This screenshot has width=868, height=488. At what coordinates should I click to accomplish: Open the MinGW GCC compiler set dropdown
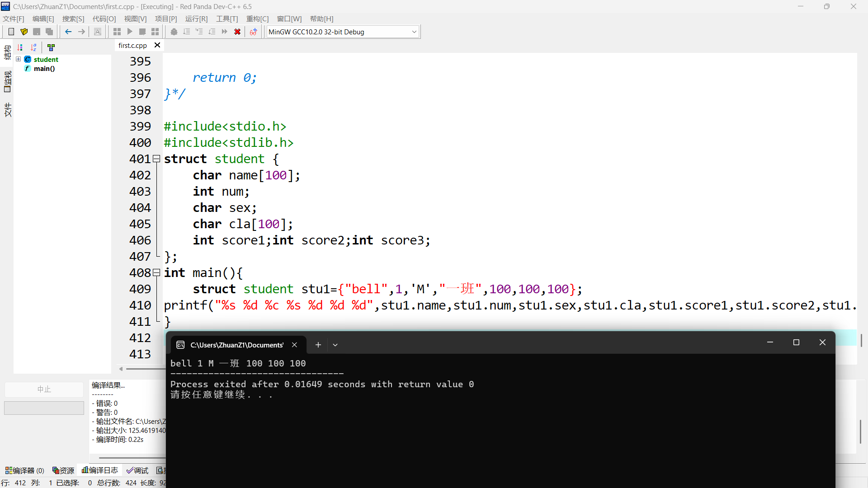[x=414, y=32]
